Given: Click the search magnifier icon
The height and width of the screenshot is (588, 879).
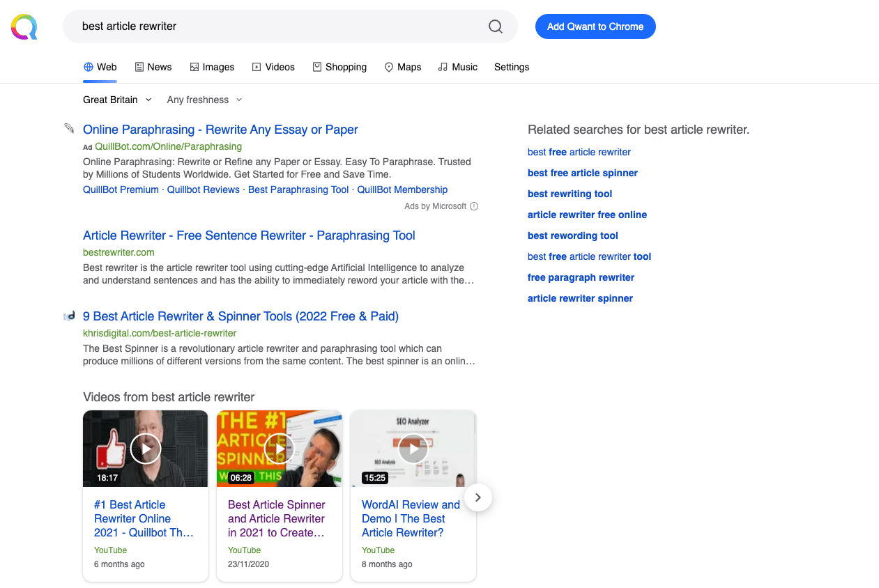Looking at the screenshot, I should click(495, 26).
